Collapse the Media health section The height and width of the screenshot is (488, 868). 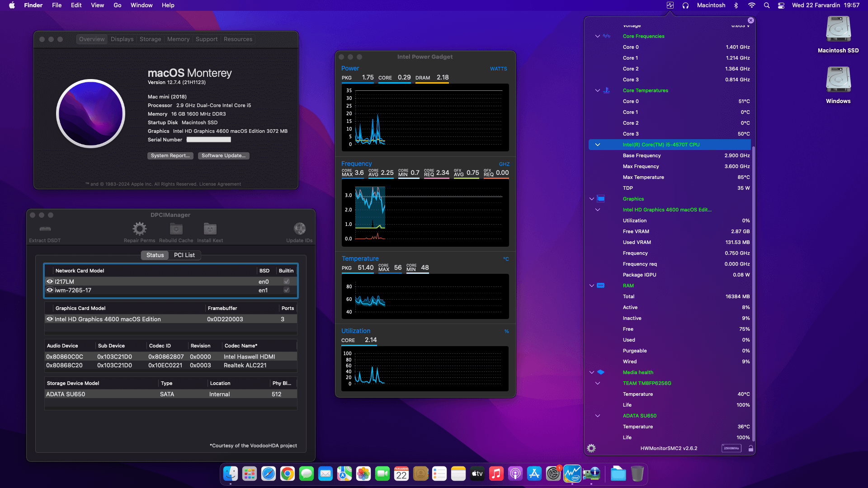pyautogui.click(x=592, y=372)
